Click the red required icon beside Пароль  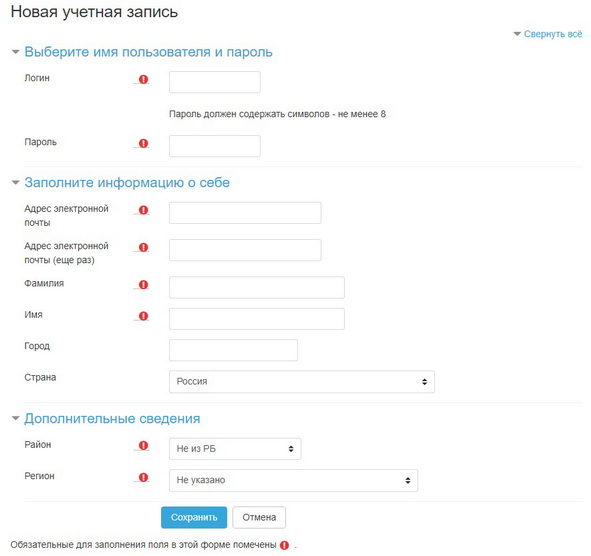(x=143, y=143)
